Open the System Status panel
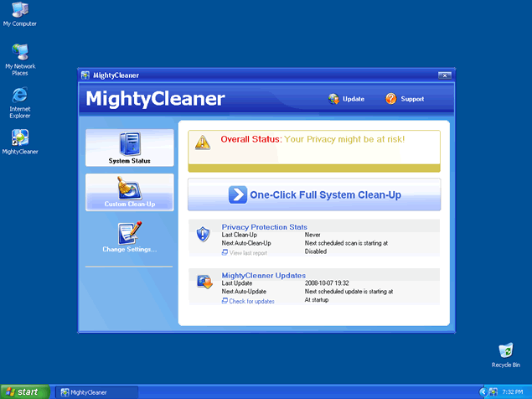Image resolution: width=532 pixels, height=399 pixels. [x=129, y=148]
